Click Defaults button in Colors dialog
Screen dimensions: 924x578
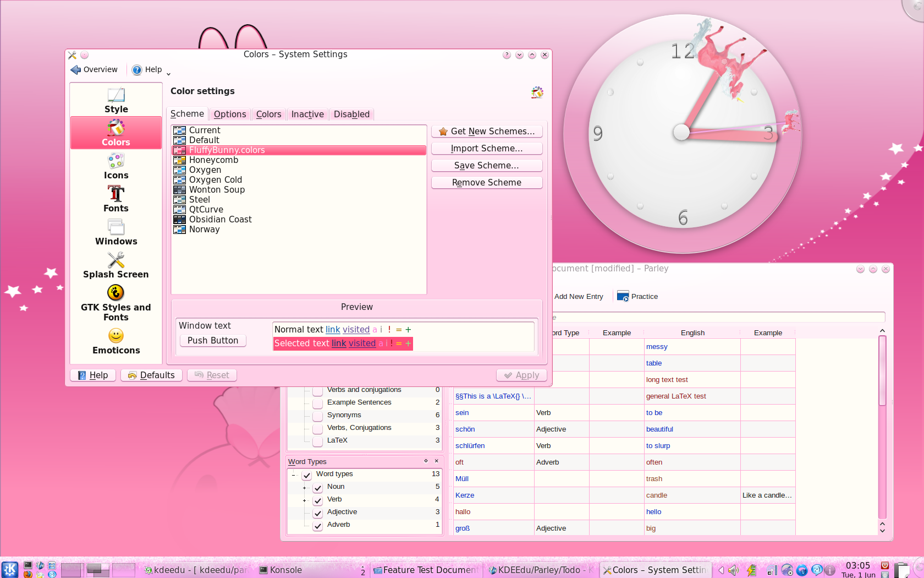click(x=151, y=375)
